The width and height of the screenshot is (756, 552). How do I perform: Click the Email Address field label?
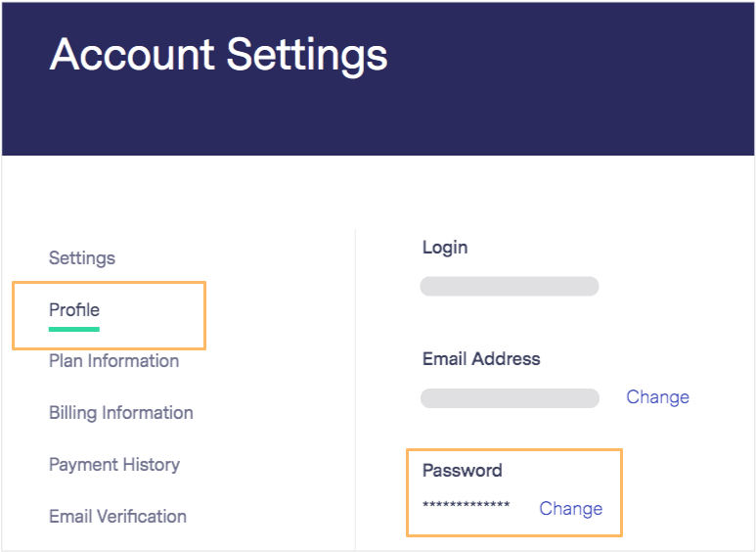[481, 359]
